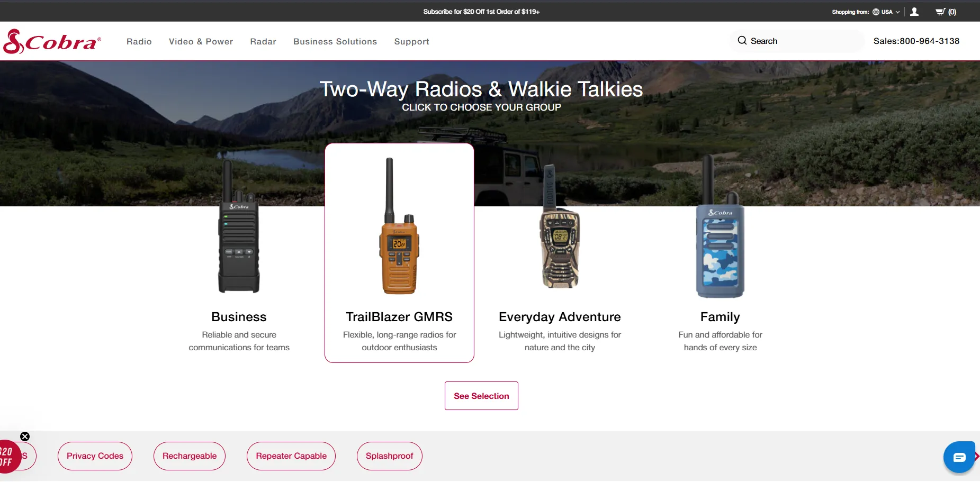The height and width of the screenshot is (482, 980).
Task: Click the magnifying glass search icon
Action: pyautogui.click(x=742, y=41)
